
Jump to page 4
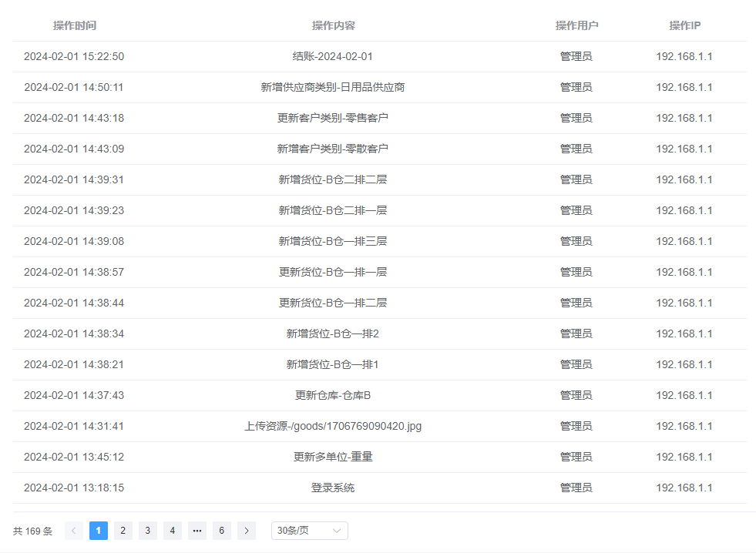(173, 531)
